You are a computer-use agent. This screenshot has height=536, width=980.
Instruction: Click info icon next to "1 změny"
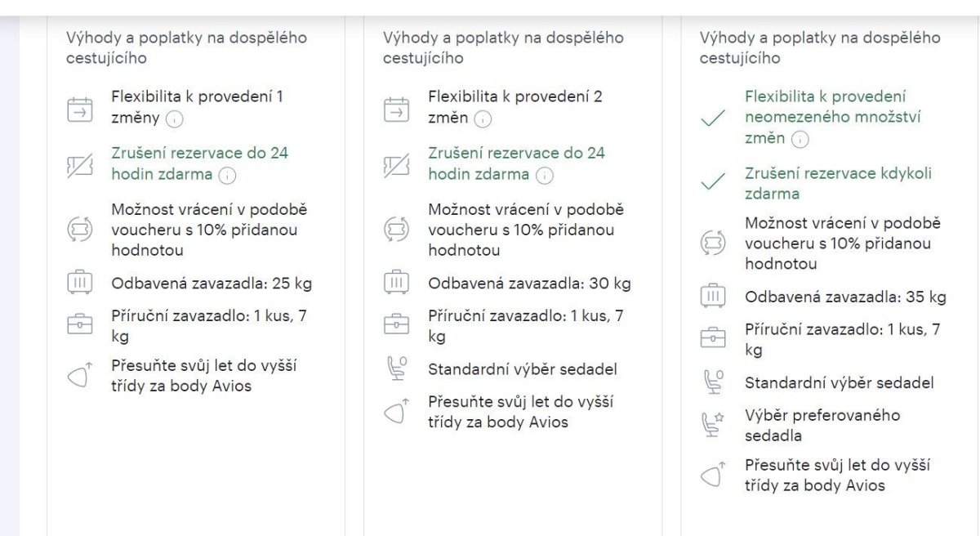tap(175, 118)
